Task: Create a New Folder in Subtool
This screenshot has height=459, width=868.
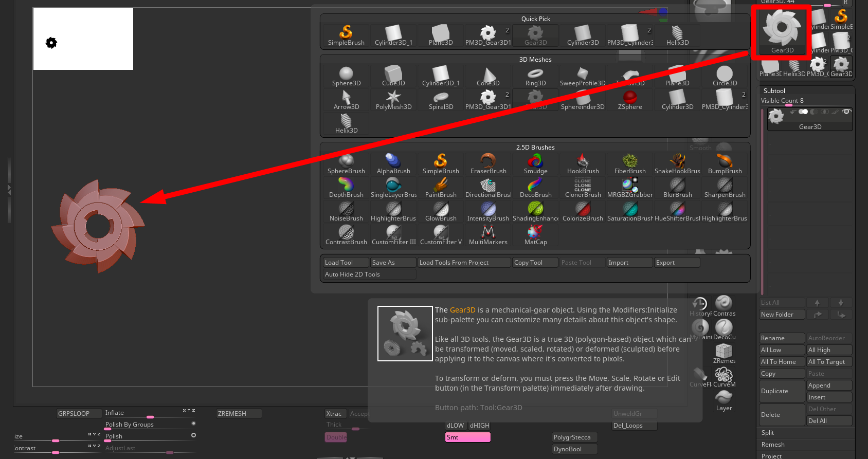Action: [782, 315]
